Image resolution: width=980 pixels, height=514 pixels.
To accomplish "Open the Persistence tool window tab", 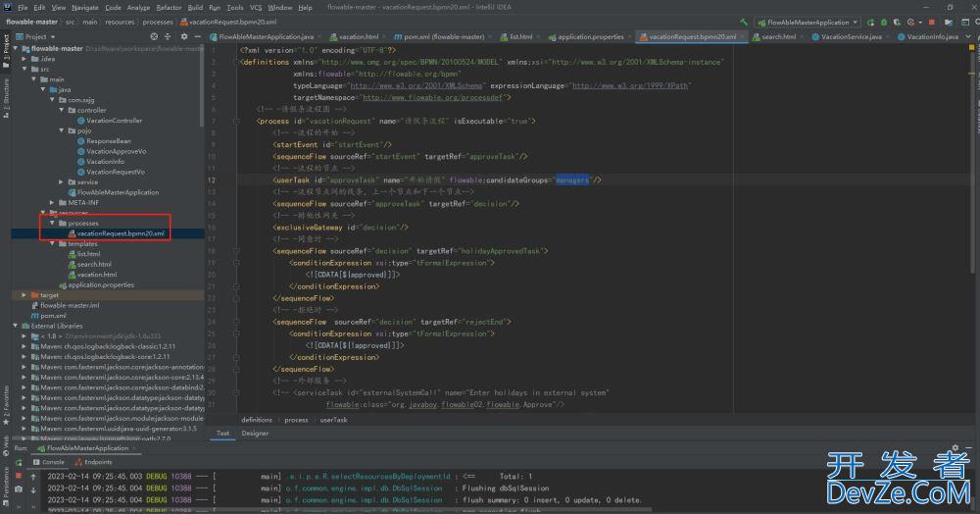I will coord(6,485).
